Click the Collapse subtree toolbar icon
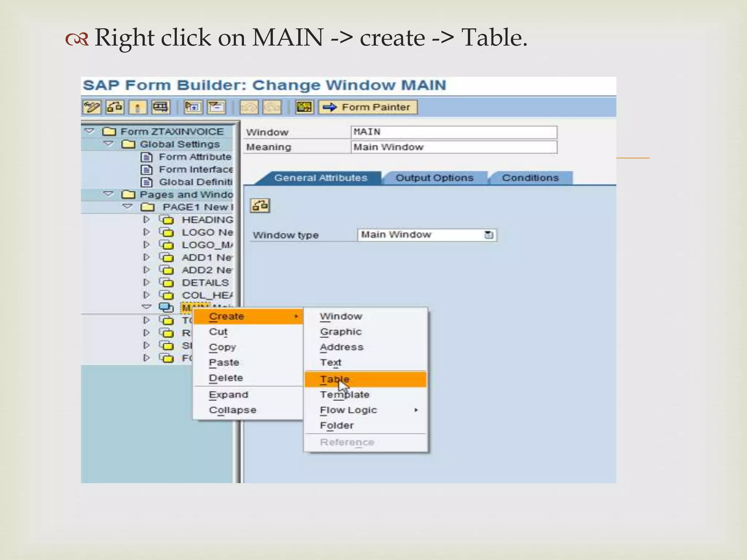This screenshot has height=560, width=747. pyautogui.click(x=216, y=107)
